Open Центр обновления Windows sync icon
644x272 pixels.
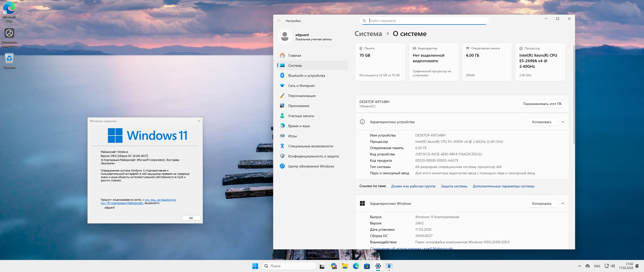pos(282,166)
